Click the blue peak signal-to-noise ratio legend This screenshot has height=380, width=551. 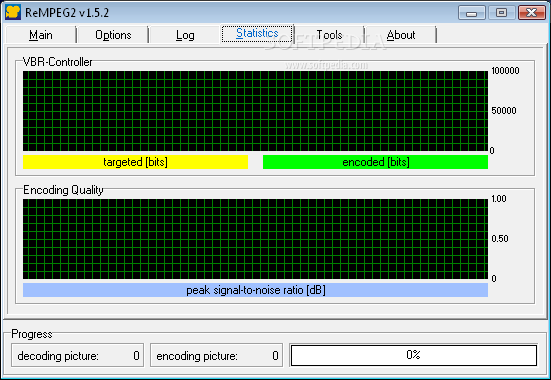[x=255, y=290]
